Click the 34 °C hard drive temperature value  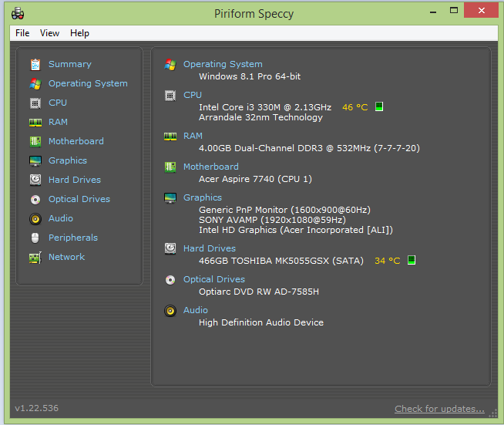click(x=388, y=261)
